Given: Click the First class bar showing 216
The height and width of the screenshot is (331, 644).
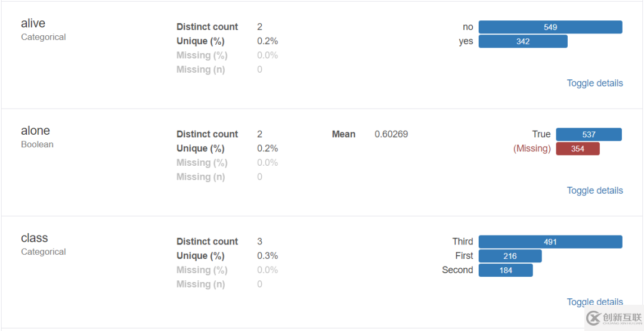Looking at the screenshot, I should pyautogui.click(x=510, y=256).
